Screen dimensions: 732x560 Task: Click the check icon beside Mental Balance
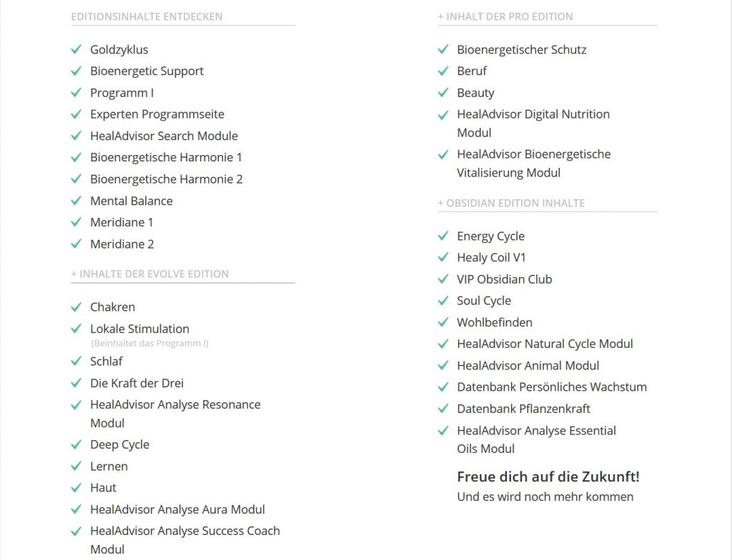pos(76,201)
